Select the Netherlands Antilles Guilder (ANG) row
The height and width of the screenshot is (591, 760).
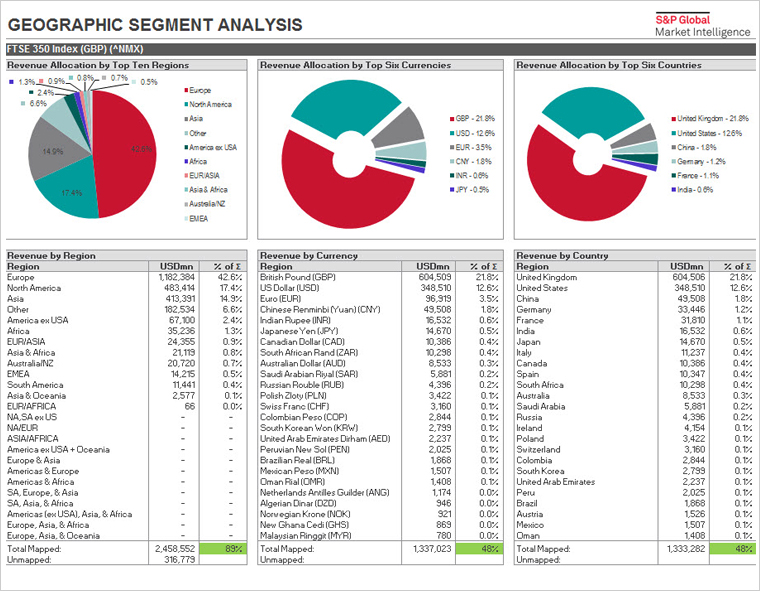pyautogui.click(x=380, y=493)
